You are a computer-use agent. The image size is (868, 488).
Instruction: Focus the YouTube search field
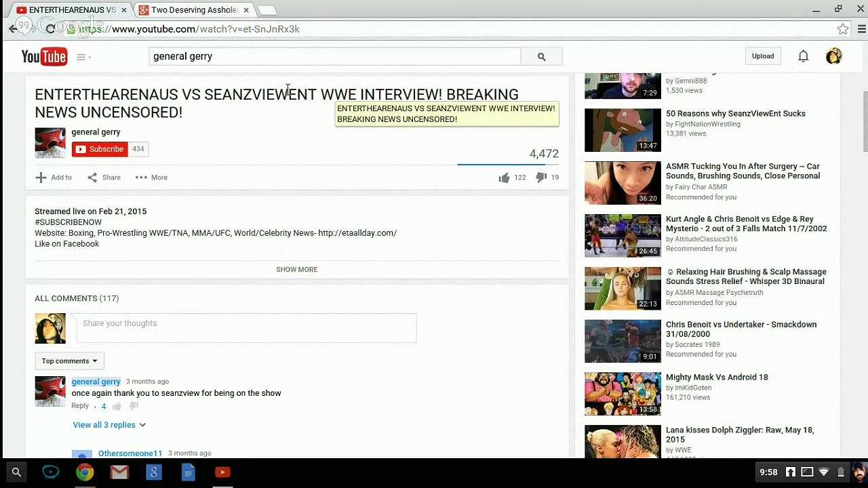point(335,56)
